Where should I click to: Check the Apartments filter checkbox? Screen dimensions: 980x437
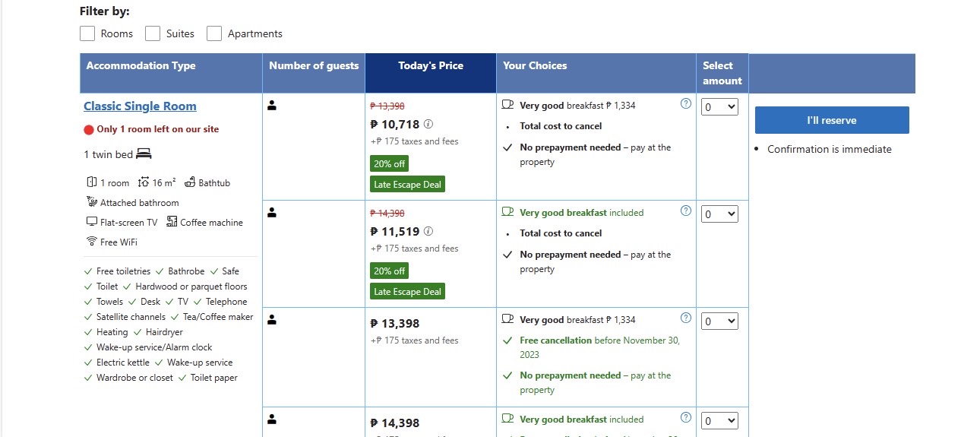click(x=214, y=33)
